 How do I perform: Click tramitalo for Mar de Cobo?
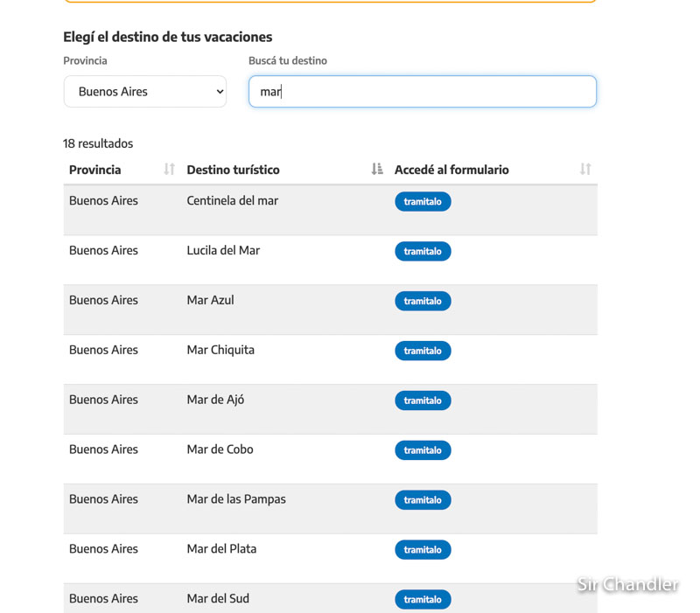tap(423, 450)
